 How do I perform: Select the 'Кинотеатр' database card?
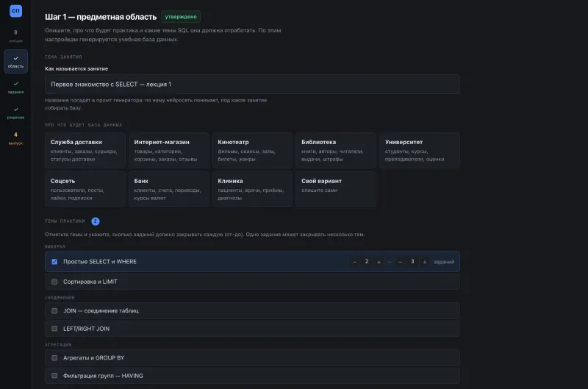(x=252, y=151)
